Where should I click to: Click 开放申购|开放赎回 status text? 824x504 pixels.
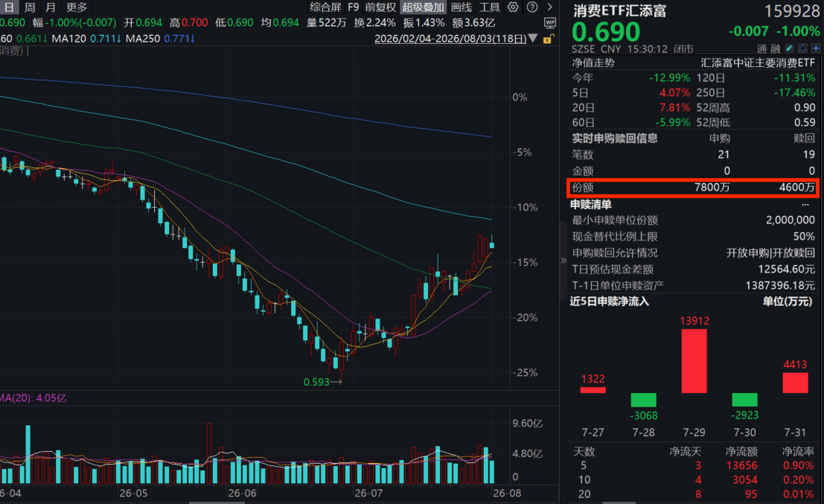coord(770,253)
